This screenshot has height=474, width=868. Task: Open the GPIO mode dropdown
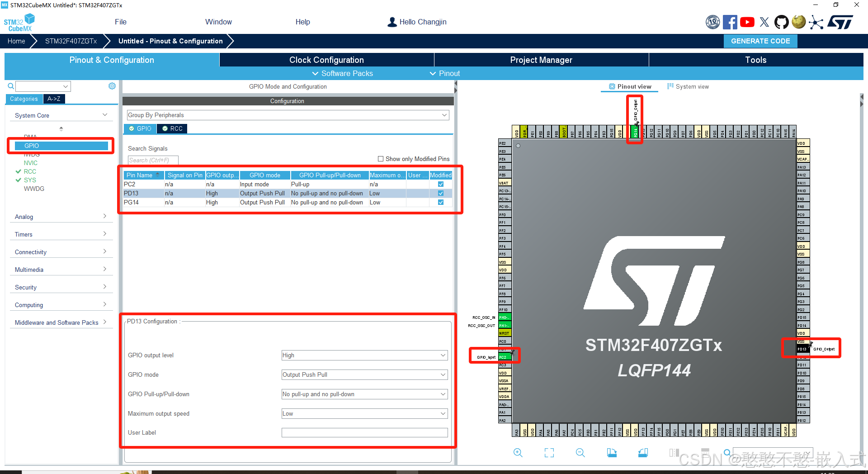pos(364,374)
